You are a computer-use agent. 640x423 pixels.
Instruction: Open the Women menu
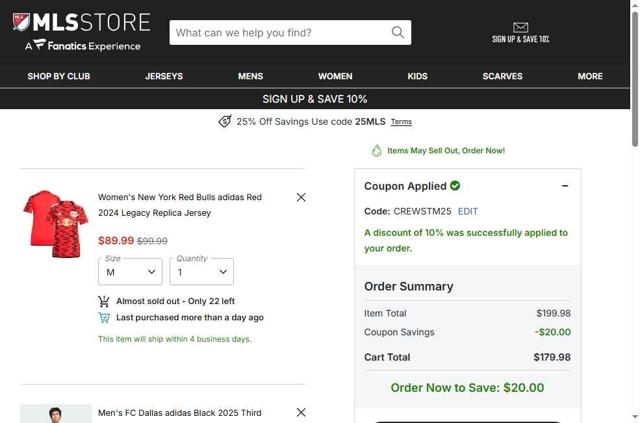(335, 76)
